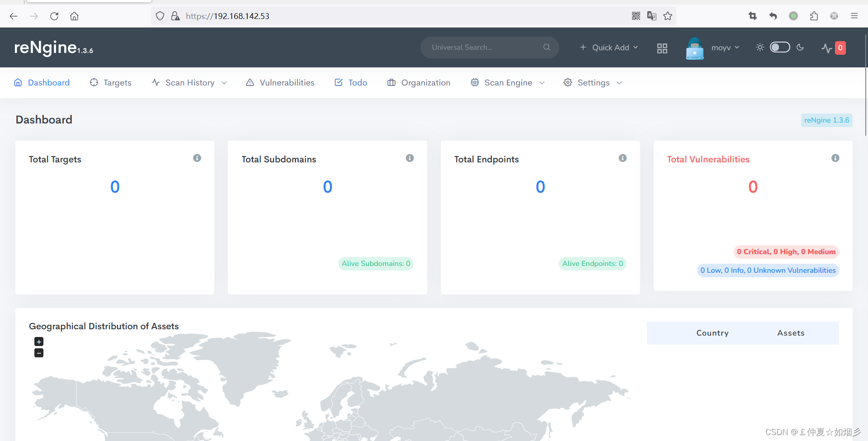Expand the Quick Add dropdown

pos(609,47)
